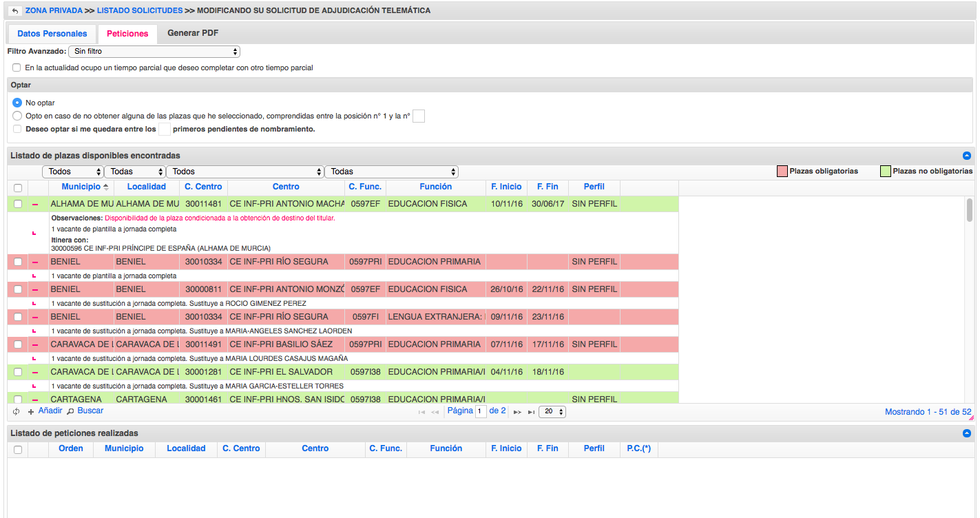The height and width of the screenshot is (518, 980).
Task: Check the partial-time completion checkbox
Action: 17,68
